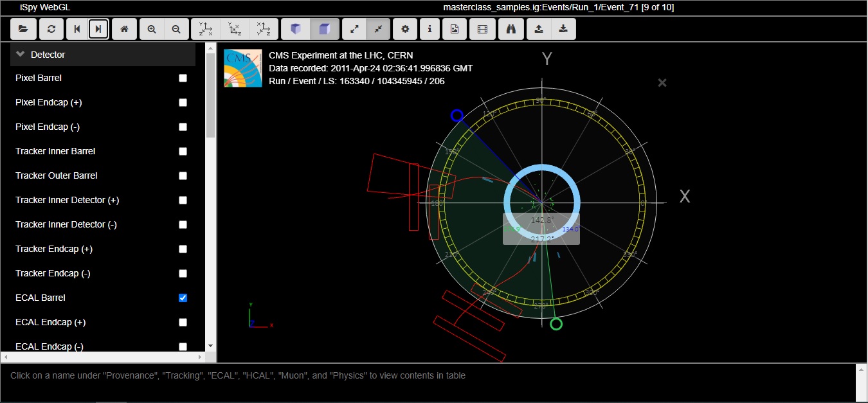Enable the Pixel Barrel checkbox
The height and width of the screenshot is (403, 868).
tap(183, 78)
